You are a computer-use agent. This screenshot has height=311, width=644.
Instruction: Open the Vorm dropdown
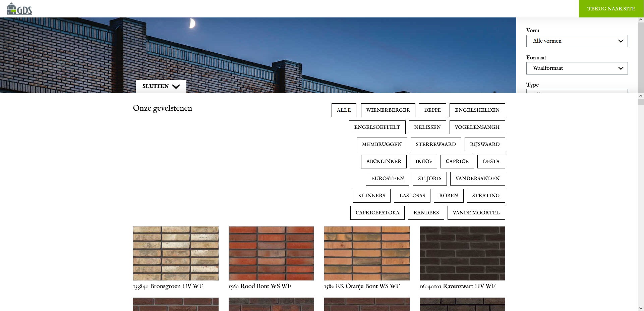(x=577, y=41)
